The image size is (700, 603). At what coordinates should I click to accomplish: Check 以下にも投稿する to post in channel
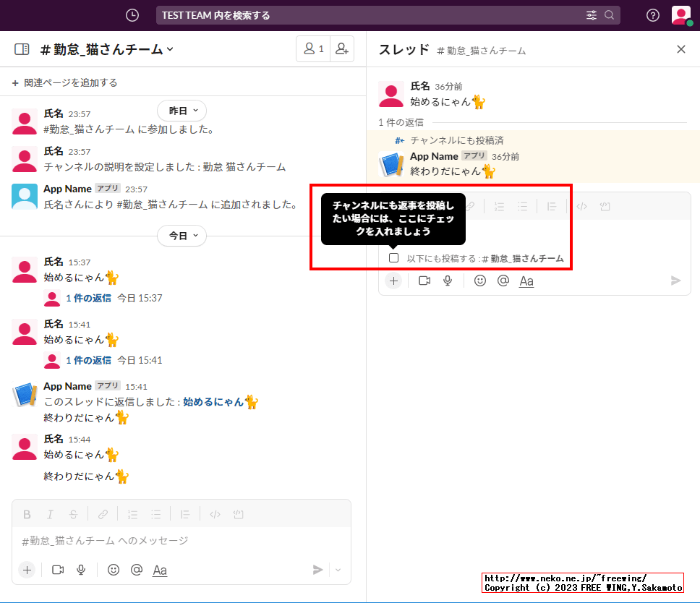pos(393,257)
